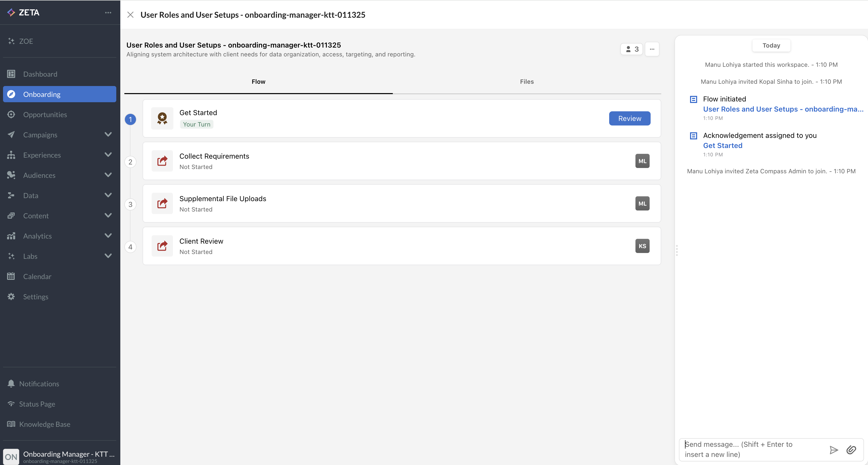
Task: Expand the Analytics section chevron
Action: point(108,236)
